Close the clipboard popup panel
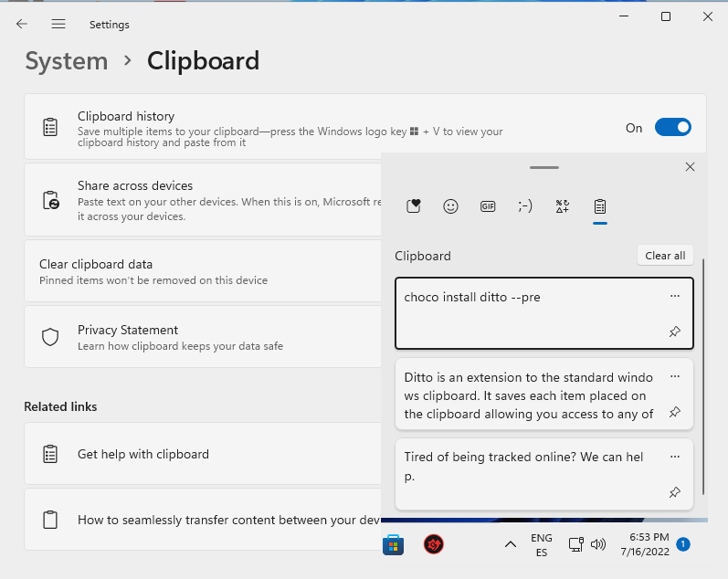This screenshot has height=579, width=728. pos(690,167)
